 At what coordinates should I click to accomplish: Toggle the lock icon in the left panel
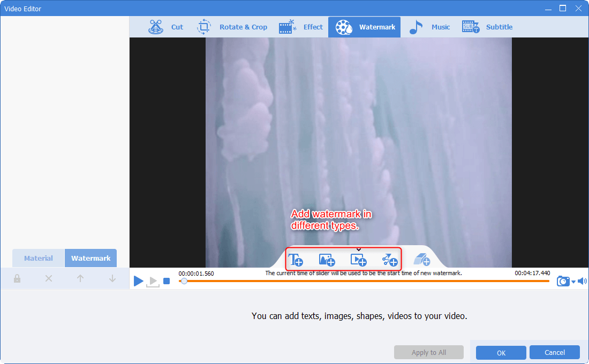(x=17, y=278)
